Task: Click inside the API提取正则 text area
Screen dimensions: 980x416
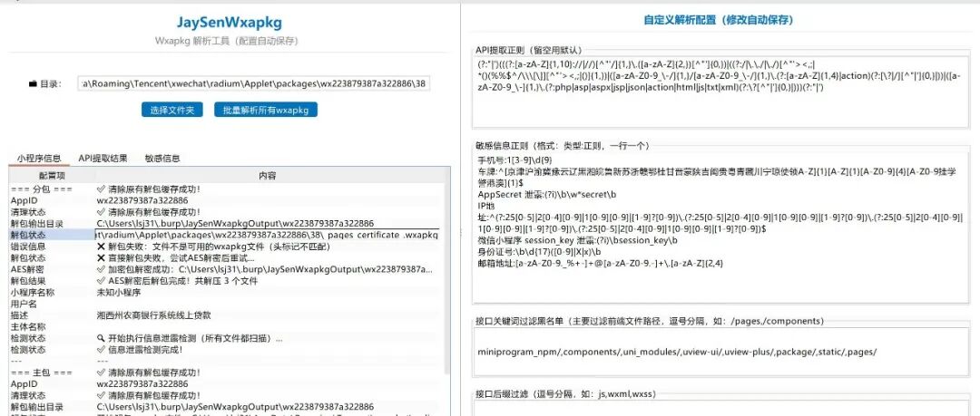Action: click(720, 93)
